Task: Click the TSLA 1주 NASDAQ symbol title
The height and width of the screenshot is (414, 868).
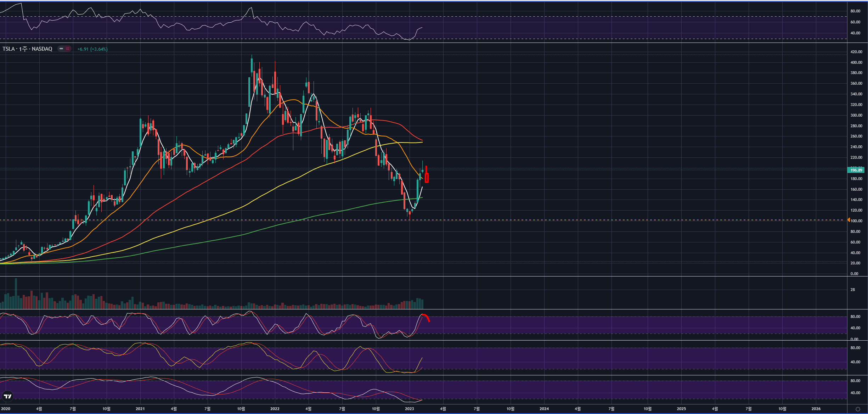Action: coord(27,49)
